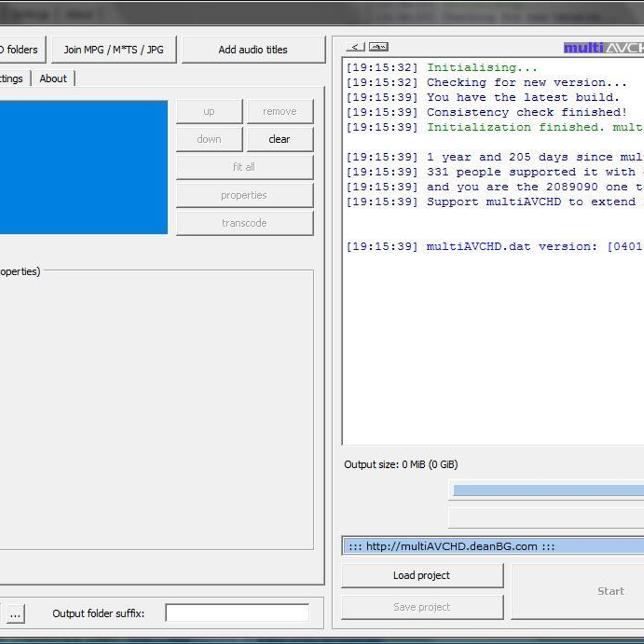Click the small left-arrow button above the log
The width and height of the screenshot is (644, 644).
(x=355, y=47)
